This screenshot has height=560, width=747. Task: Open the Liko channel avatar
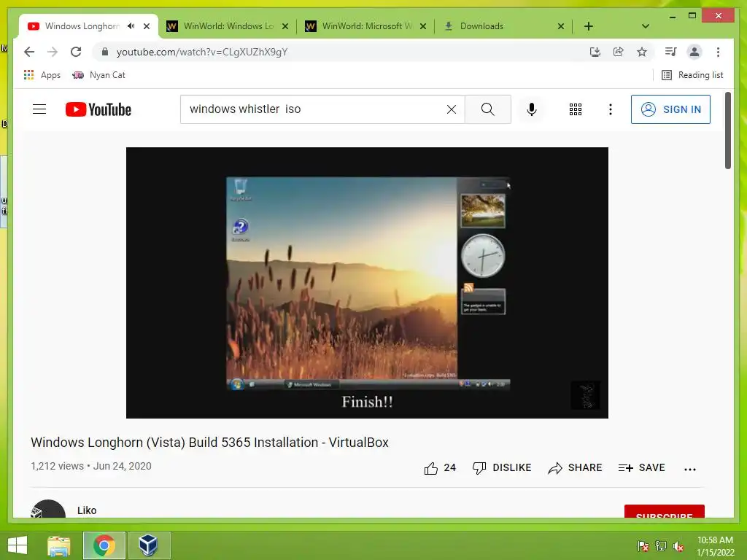[48, 509]
